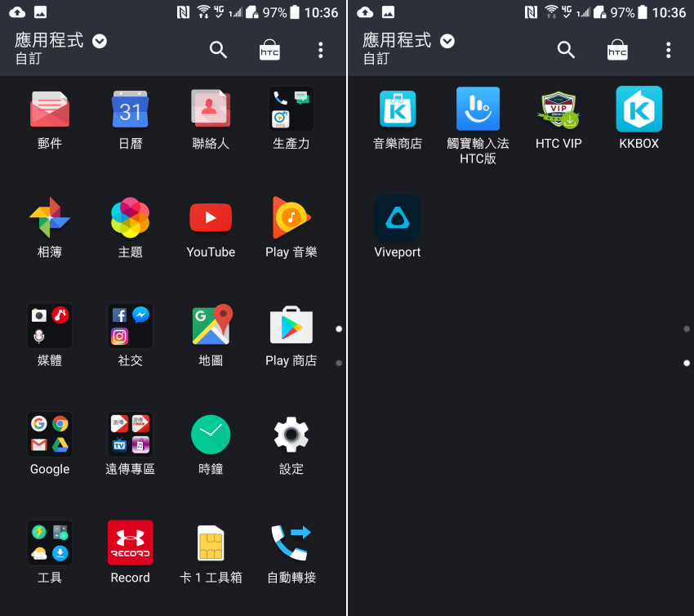Open the 工具 tools folder

pyautogui.click(x=50, y=542)
